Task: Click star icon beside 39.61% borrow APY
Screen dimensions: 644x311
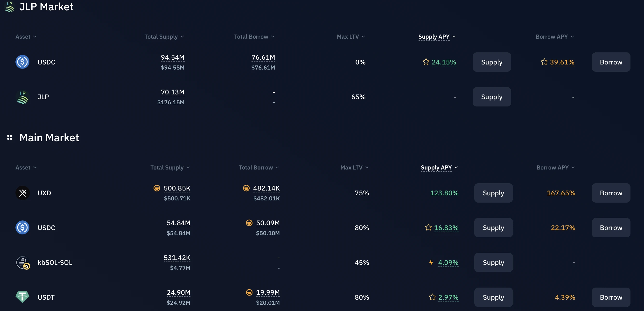Action: 544,62
